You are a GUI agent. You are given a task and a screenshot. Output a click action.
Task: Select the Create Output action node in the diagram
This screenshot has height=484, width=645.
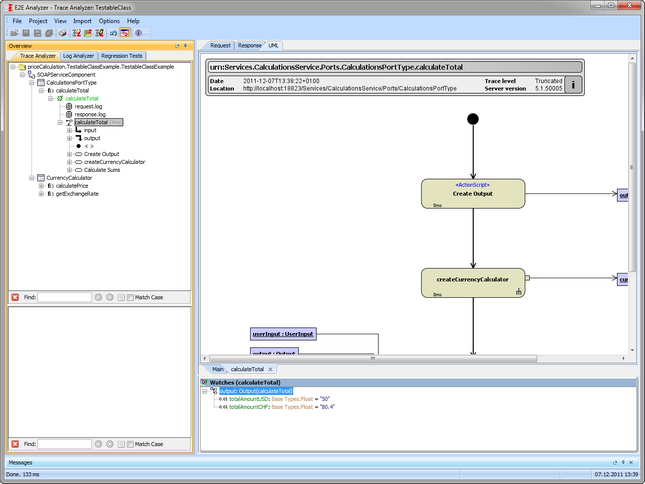(471, 193)
